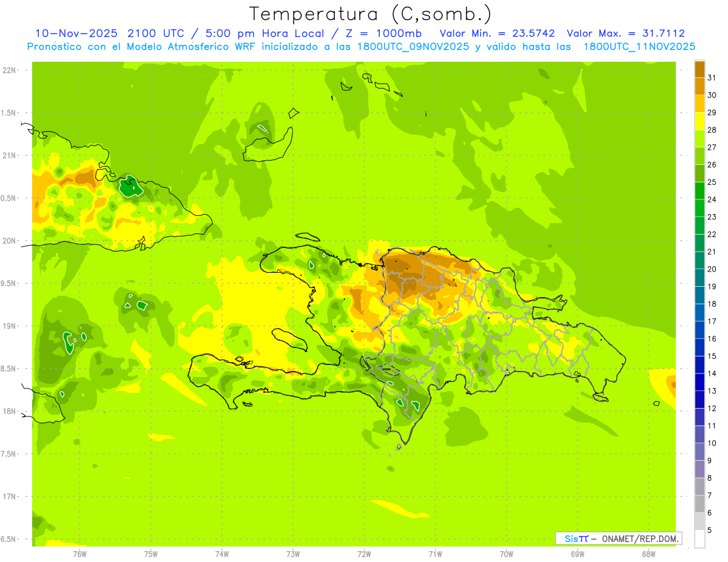728x562 pixels.
Task: Select the "1800UTC_11NOV2025" valid-until time
Action: pyautogui.click(x=639, y=47)
